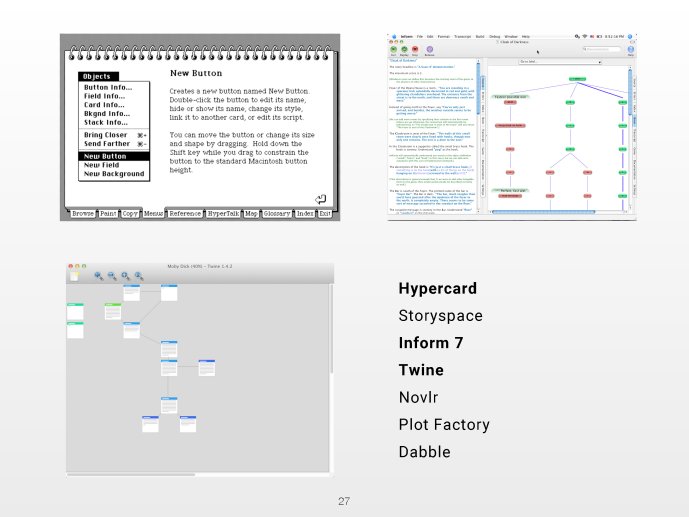The image size is (689, 517).
Task: Click the 'Dabble' list entry
Action: pyautogui.click(x=424, y=452)
